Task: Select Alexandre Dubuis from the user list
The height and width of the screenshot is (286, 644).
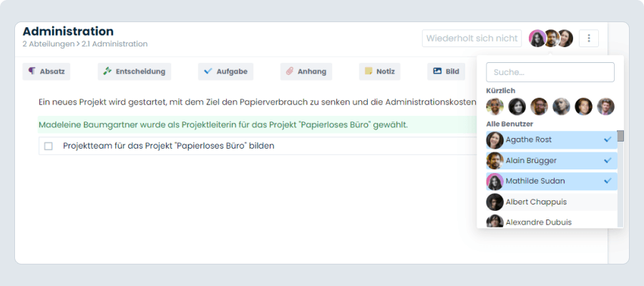Action: [552, 222]
